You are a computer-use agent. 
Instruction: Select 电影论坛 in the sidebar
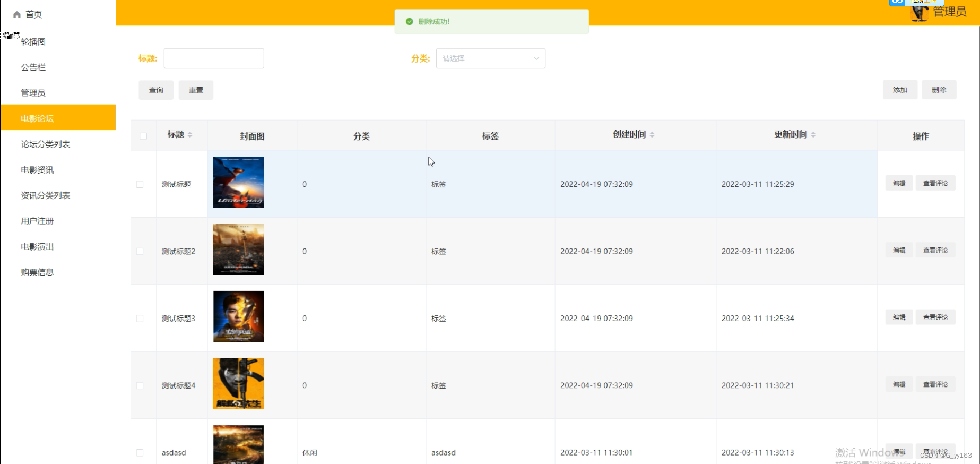pyautogui.click(x=58, y=117)
